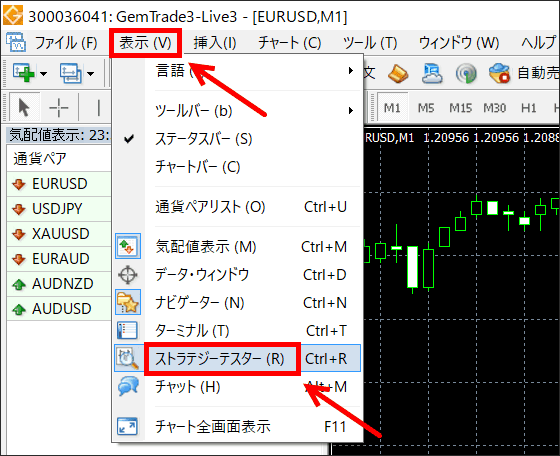Viewport: 560px width, 456px height.
Task: Click the Navigator folder star icon
Action: (x=128, y=302)
